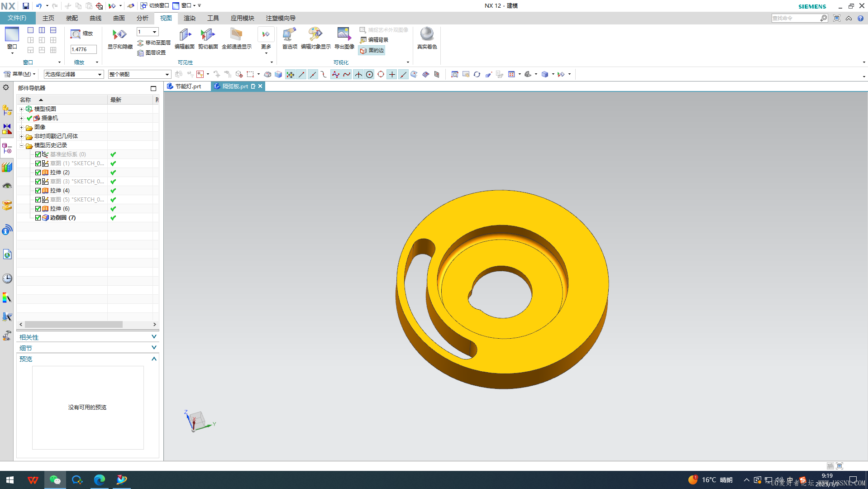The image size is (868, 489).
Task: Uncheck the 拉伸 (4) feature checkbox
Action: 38,191
